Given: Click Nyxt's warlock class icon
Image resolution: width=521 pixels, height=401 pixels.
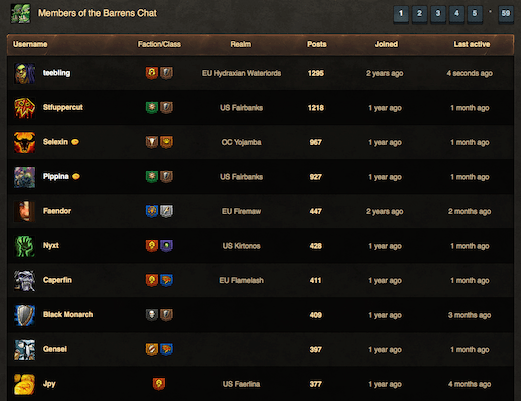Looking at the screenshot, I should click(x=166, y=246).
